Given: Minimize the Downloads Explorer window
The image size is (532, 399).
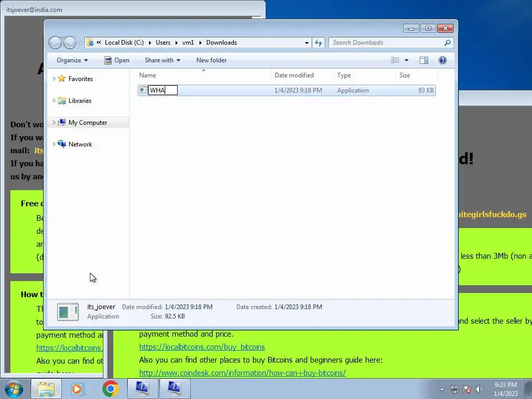Looking at the screenshot, I should (411, 29).
